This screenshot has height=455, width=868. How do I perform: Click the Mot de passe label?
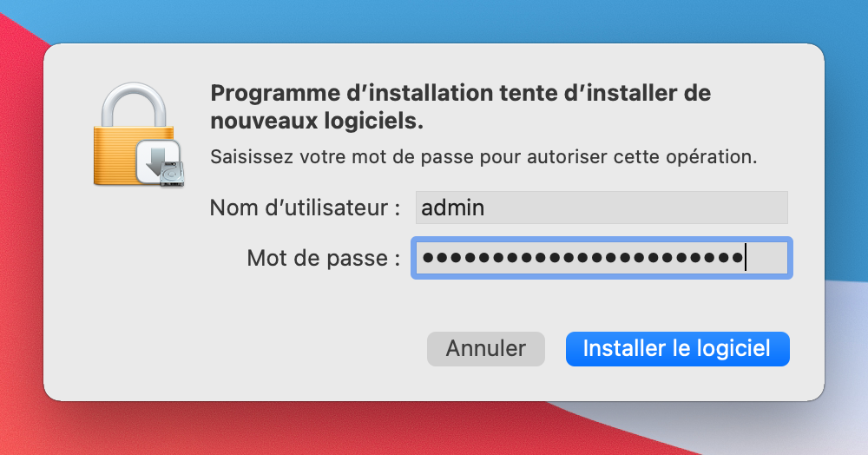[x=324, y=258]
